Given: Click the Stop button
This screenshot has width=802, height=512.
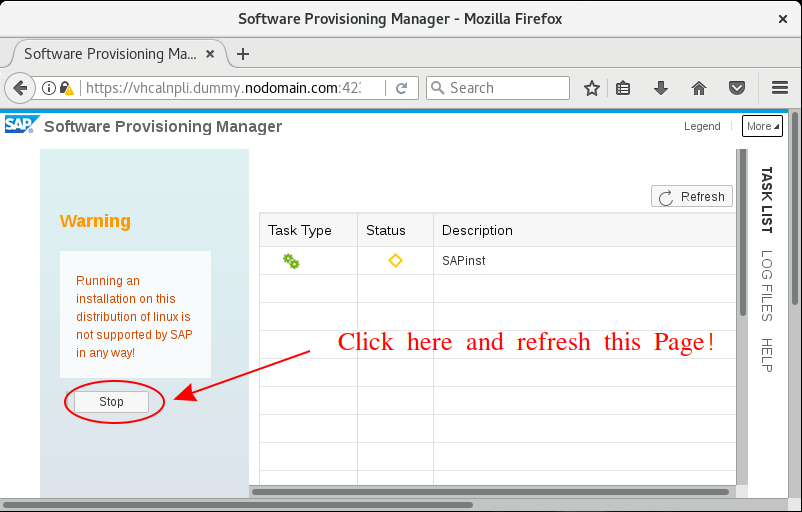Looking at the screenshot, I should point(112,402).
